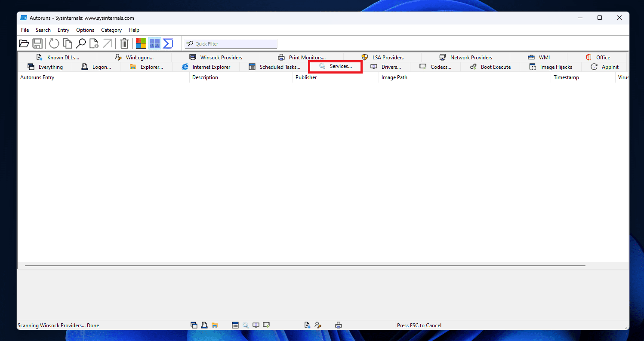Click the horizontal scrollbar below the list
Viewport: 644px width, 341px height.
pos(305,266)
